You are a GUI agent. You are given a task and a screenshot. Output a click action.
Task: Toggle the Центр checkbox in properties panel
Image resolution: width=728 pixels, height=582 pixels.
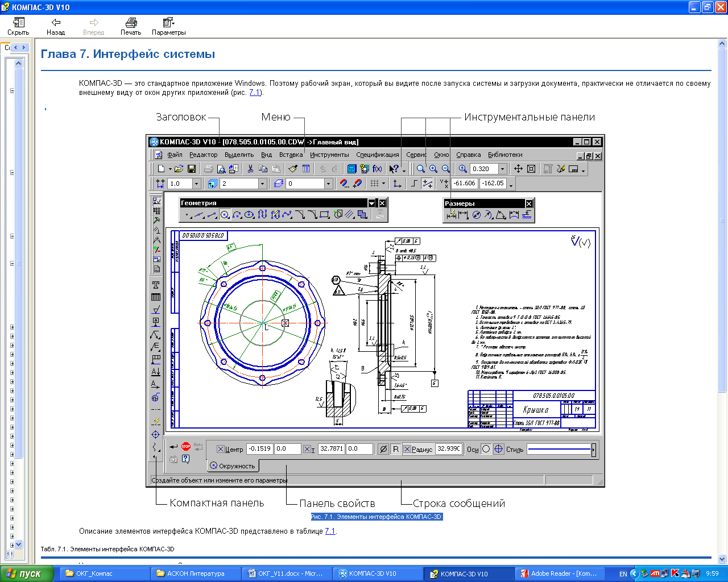pyautogui.click(x=221, y=449)
